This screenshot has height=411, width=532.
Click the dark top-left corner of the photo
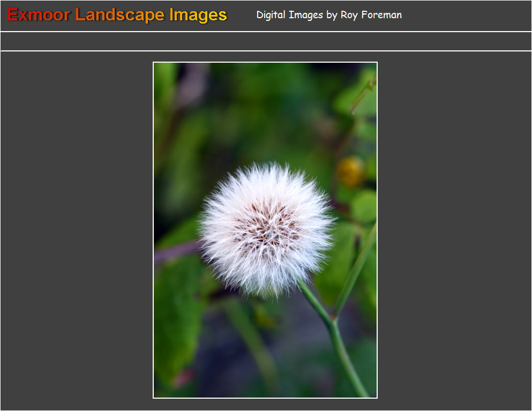(161, 70)
